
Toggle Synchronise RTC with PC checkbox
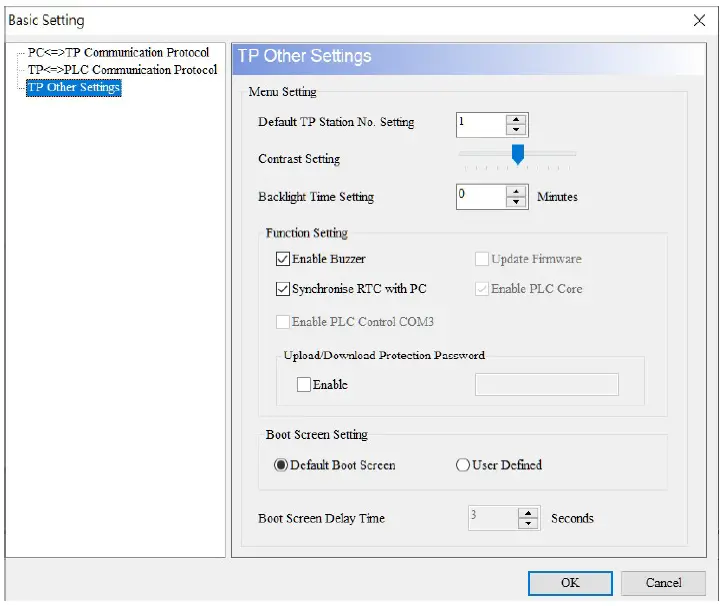[x=283, y=289]
